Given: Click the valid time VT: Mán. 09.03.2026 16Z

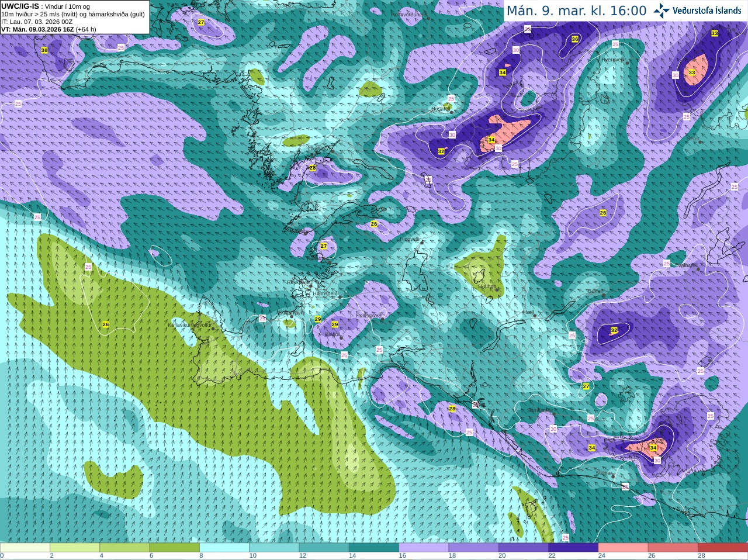Looking at the screenshot, I should pos(37,29).
